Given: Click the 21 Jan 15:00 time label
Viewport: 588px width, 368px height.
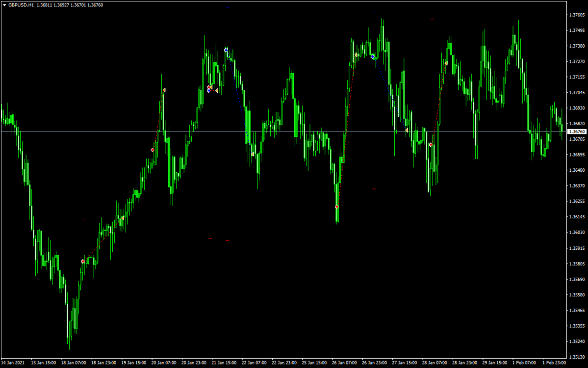Looking at the screenshot, I should coord(224,363).
